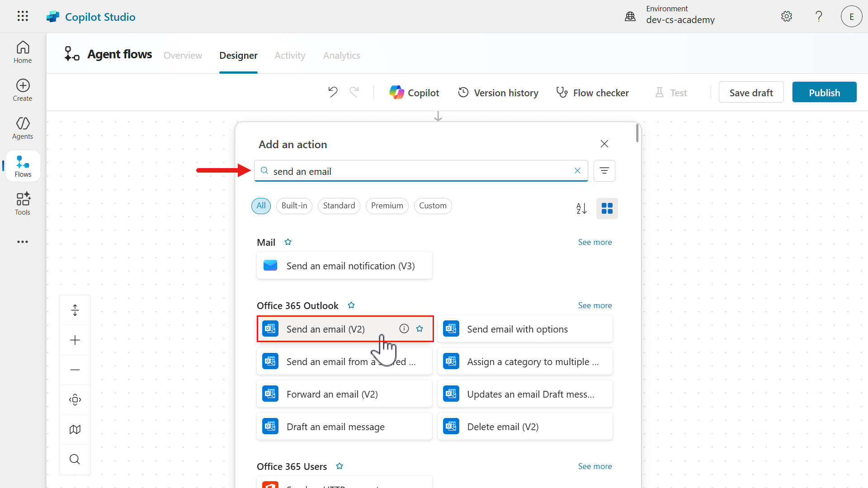Open the minimap on the canvas toolbar
Viewport: 868px width, 488px height.
click(x=75, y=429)
